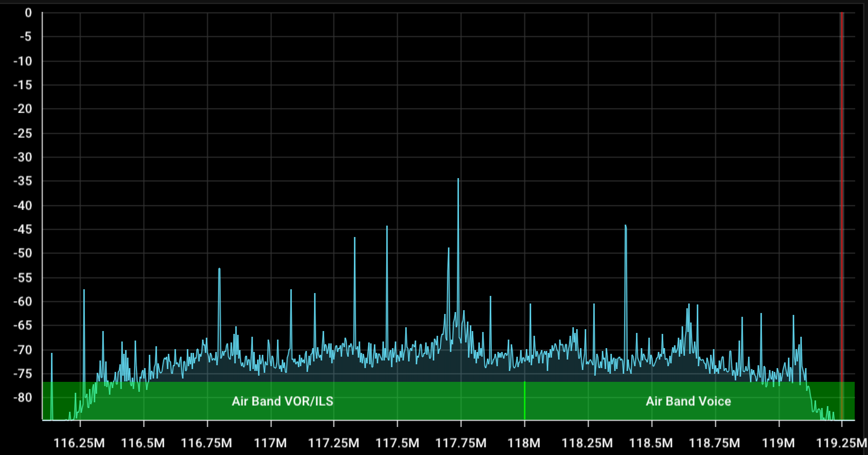Click the -35 level axis label
This screenshot has width=868, height=455.
pyautogui.click(x=23, y=181)
